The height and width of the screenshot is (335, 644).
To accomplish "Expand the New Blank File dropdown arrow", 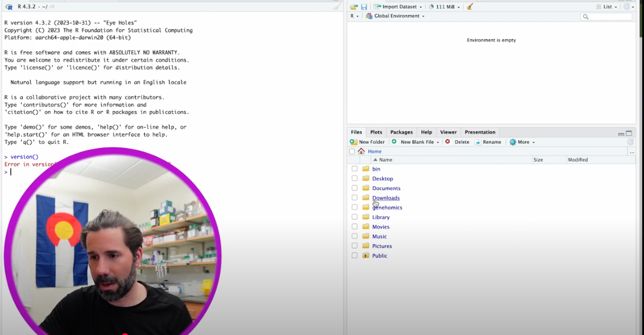I will [438, 142].
